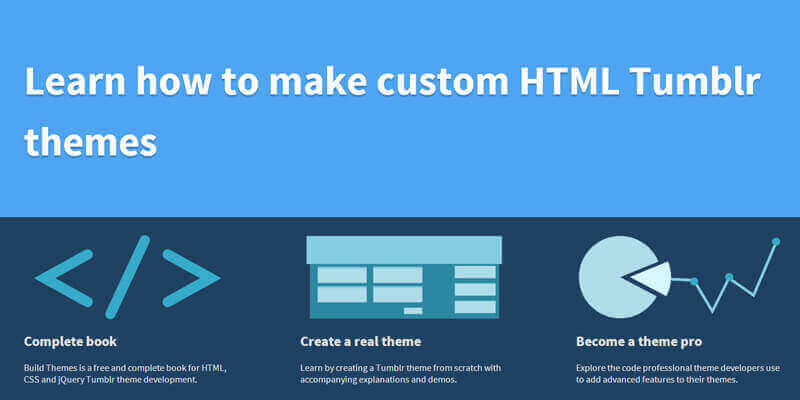The height and width of the screenshot is (400, 800).
Task: Click the code brackets icon
Action: pyautogui.click(x=128, y=277)
